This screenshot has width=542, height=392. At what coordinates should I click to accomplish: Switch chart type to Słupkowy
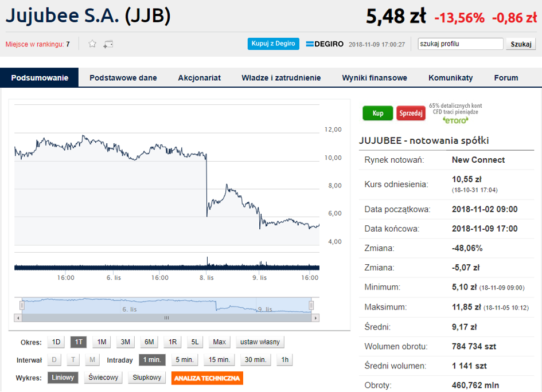pos(147,378)
